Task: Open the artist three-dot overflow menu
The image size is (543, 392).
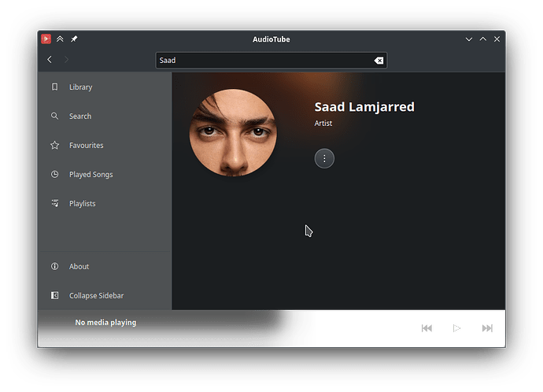Action: (324, 158)
